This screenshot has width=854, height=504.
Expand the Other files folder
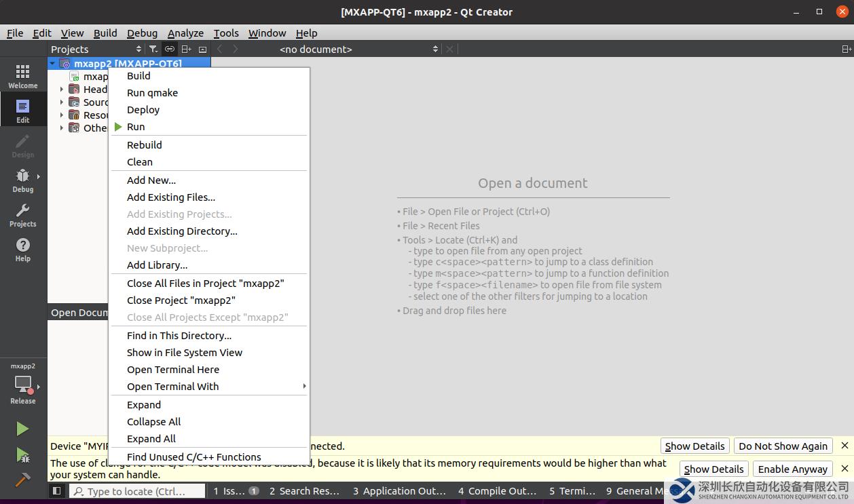[61, 128]
